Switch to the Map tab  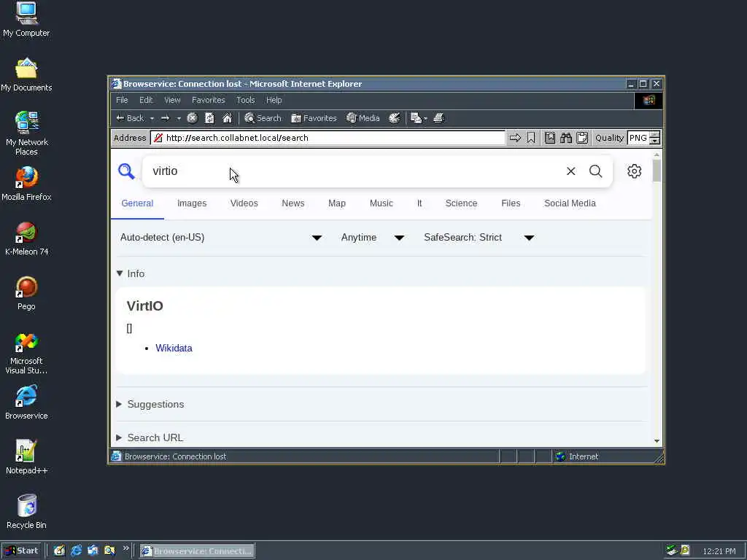click(x=337, y=203)
